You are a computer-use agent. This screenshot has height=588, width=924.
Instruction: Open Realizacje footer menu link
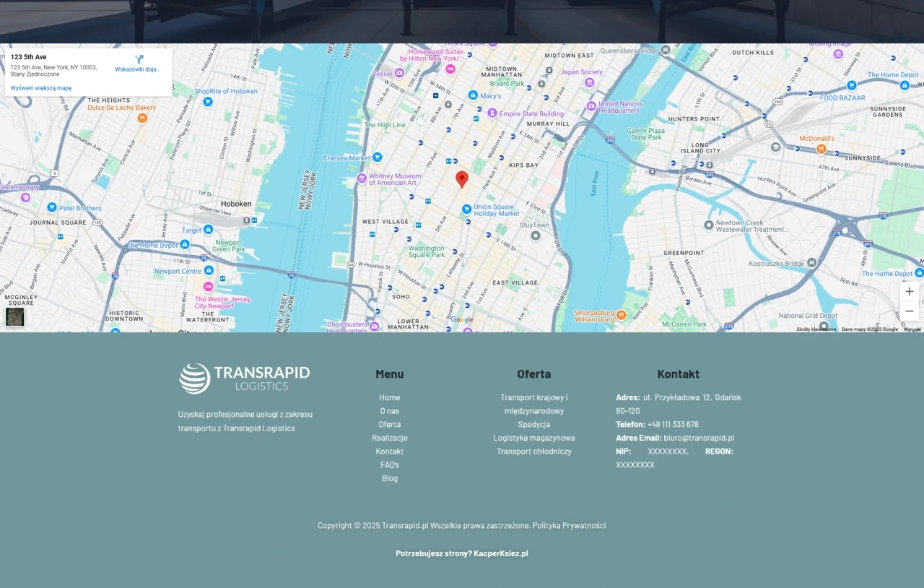click(390, 438)
